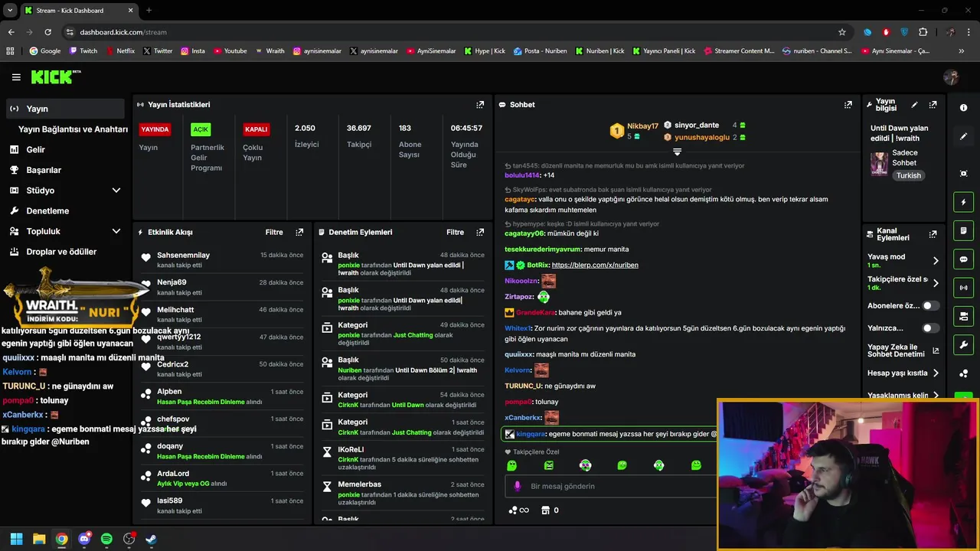980x551 pixels.
Task: Open the Just Chatting category thumbnail
Action: [879, 164]
